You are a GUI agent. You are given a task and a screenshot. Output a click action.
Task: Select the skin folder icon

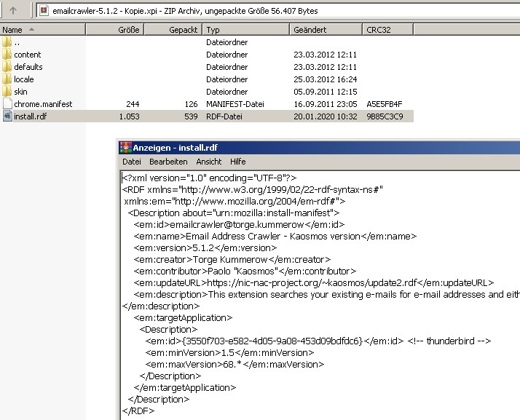[7, 92]
